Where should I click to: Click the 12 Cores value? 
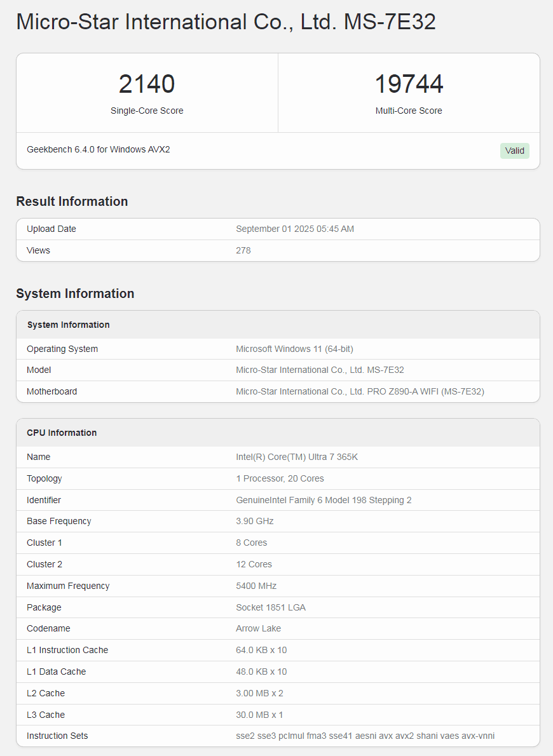(x=254, y=564)
